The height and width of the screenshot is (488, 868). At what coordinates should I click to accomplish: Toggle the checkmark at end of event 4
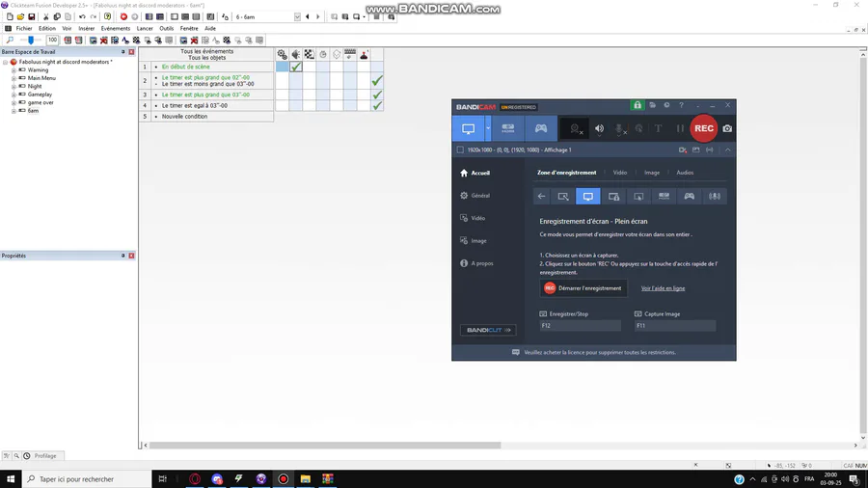pyautogui.click(x=377, y=106)
